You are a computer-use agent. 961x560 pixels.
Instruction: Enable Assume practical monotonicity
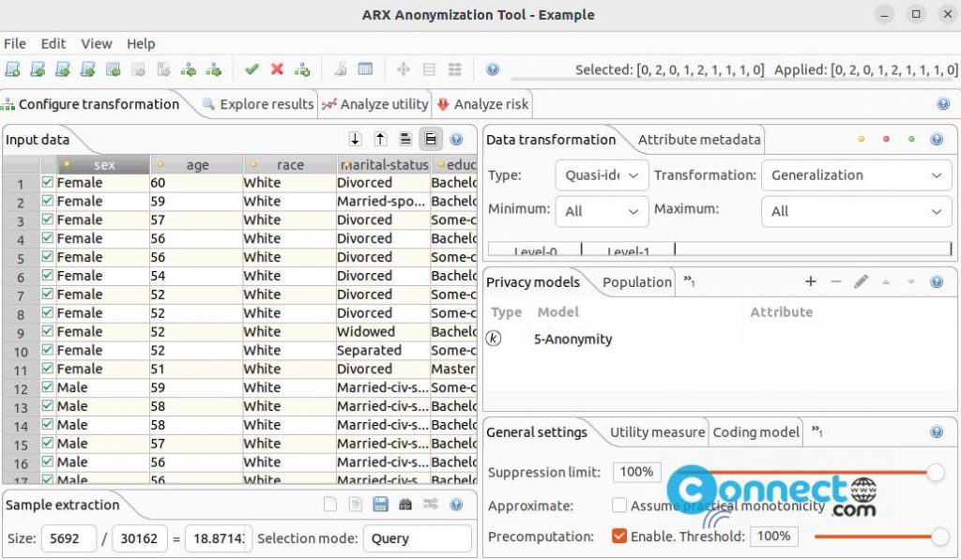tap(619, 506)
